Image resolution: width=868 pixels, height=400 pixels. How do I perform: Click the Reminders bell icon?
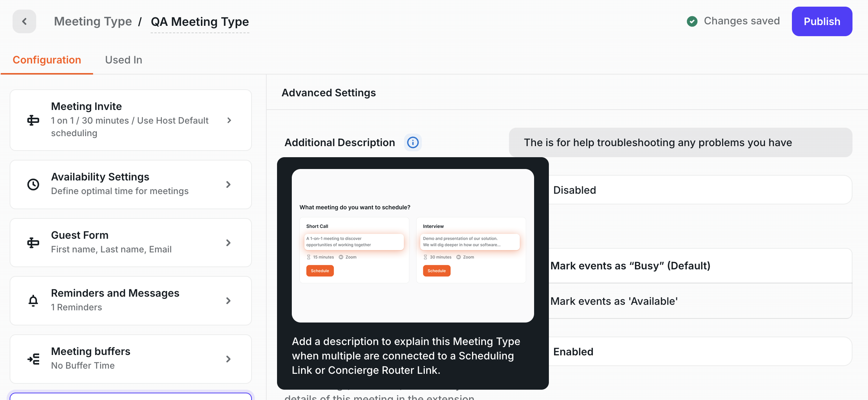pyautogui.click(x=33, y=301)
